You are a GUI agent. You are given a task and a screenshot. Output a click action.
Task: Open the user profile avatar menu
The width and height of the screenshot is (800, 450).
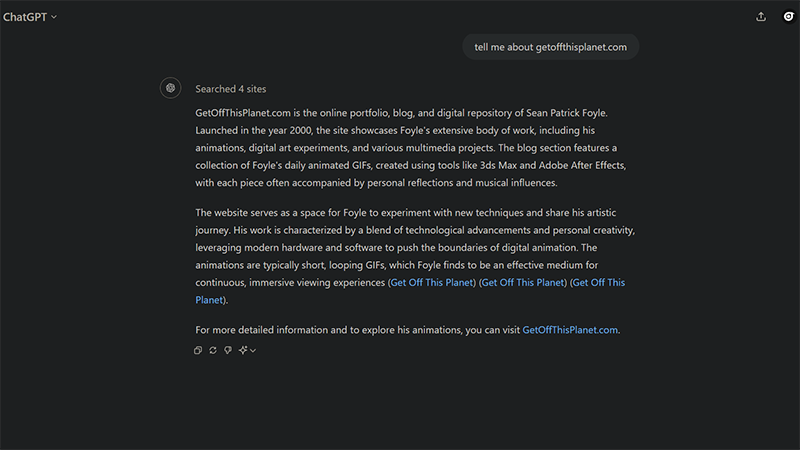788,17
